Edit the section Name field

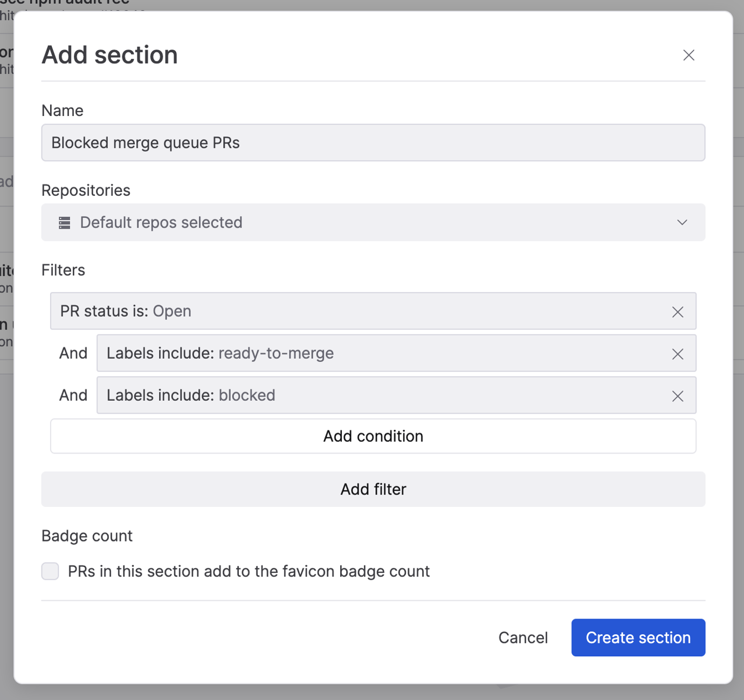click(373, 142)
